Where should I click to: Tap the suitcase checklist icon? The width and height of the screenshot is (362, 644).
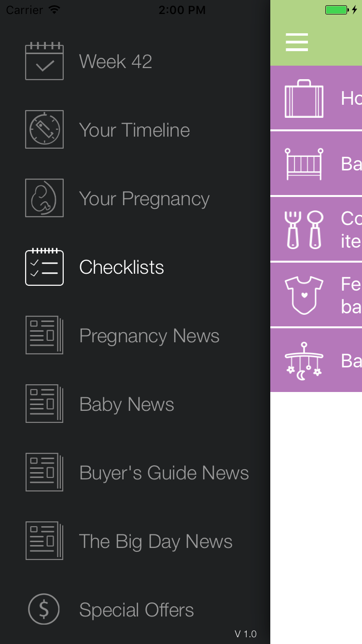[x=304, y=98]
